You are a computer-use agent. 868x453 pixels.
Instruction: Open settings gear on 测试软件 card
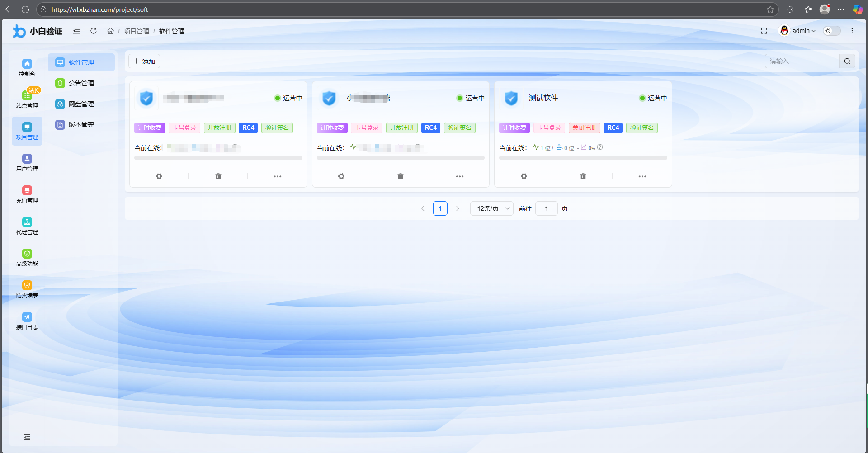[524, 176]
